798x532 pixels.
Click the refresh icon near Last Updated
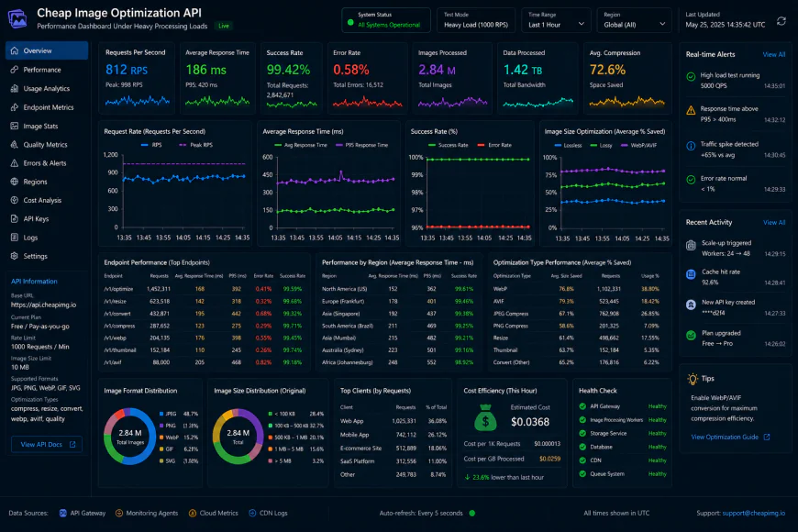(x=781, y=21)
